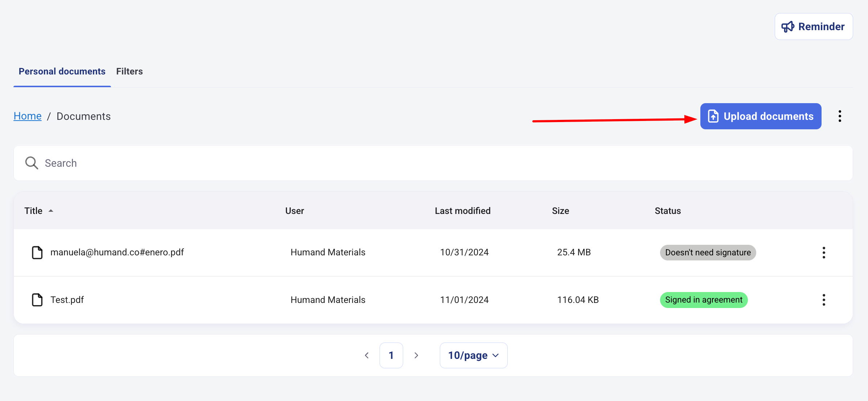The height and width of the screenshot is (401, 868).
Task: Click Doesn't need signature status badge
Action: [708, 252]
